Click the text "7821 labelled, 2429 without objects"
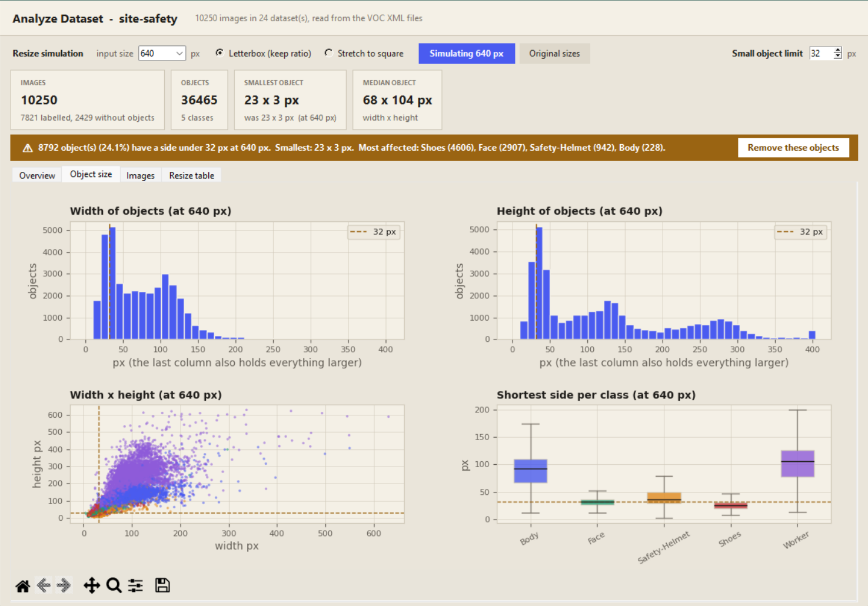Image resolution: width=868 pixels, height=606 pixels. click(88, 118)
